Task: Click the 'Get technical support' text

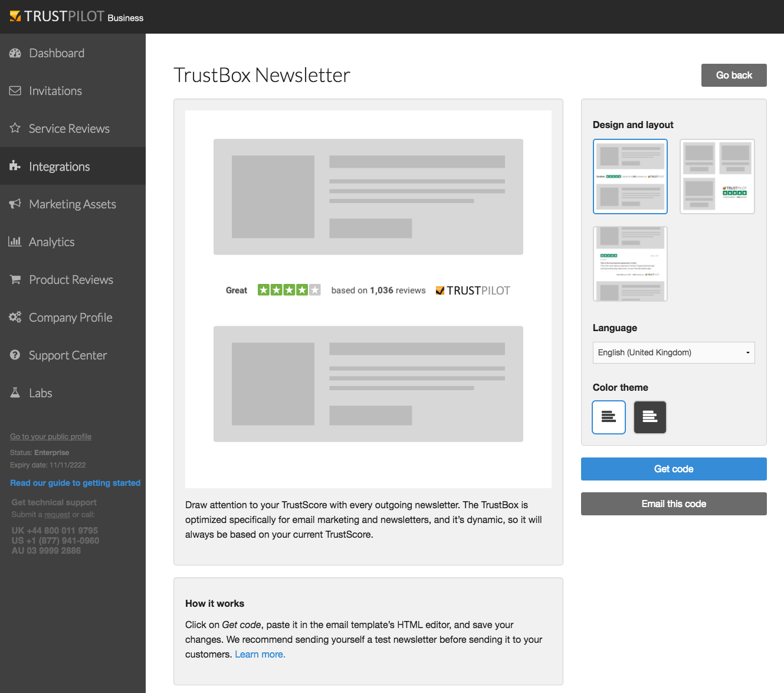Action: pyautogui.click(x=54, y=502)
